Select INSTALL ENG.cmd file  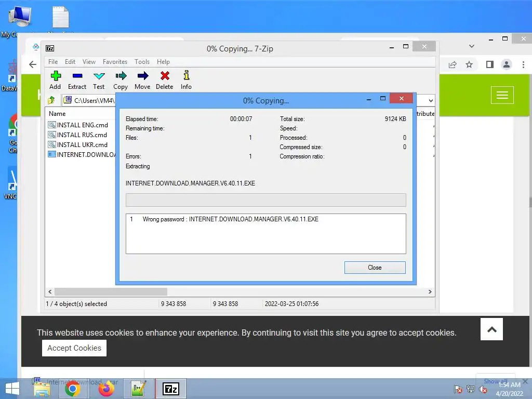tap(78, 125)
